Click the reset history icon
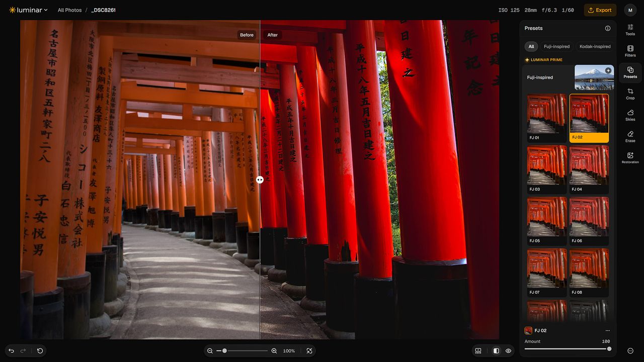This screenshot has width=644, height=362. pos(40,350)
